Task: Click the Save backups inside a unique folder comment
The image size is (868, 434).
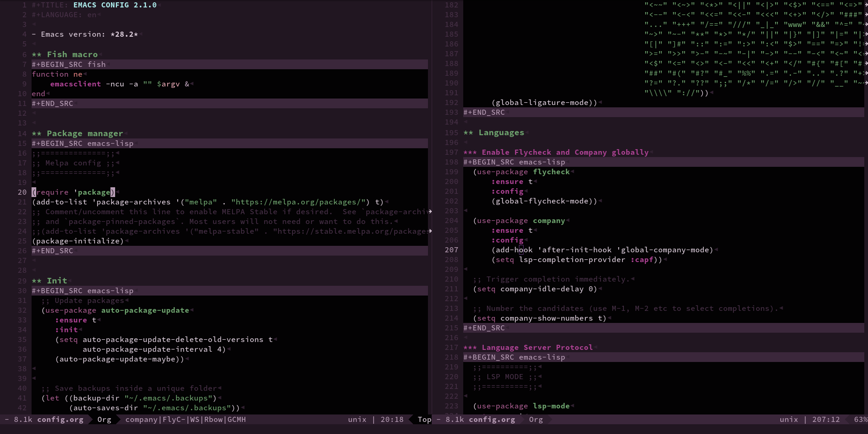Action: tap(129, 388)
